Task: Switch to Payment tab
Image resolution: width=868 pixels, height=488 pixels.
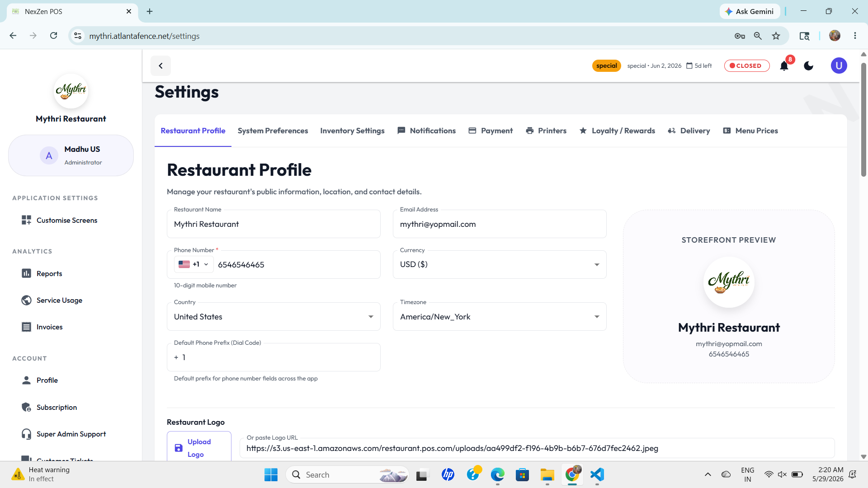Action: click(x=491, y=131)
